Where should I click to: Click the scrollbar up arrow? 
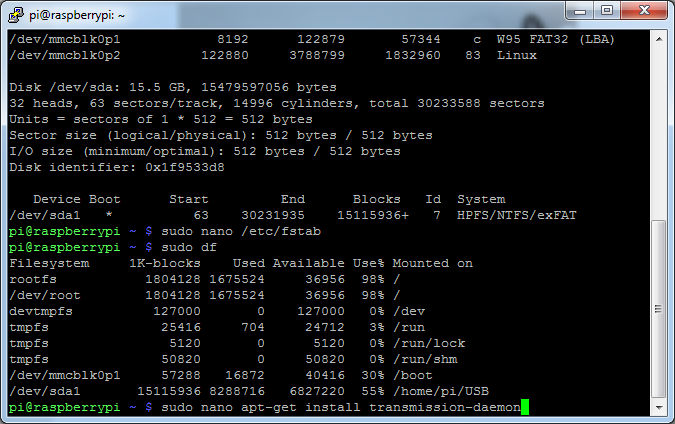658,39
